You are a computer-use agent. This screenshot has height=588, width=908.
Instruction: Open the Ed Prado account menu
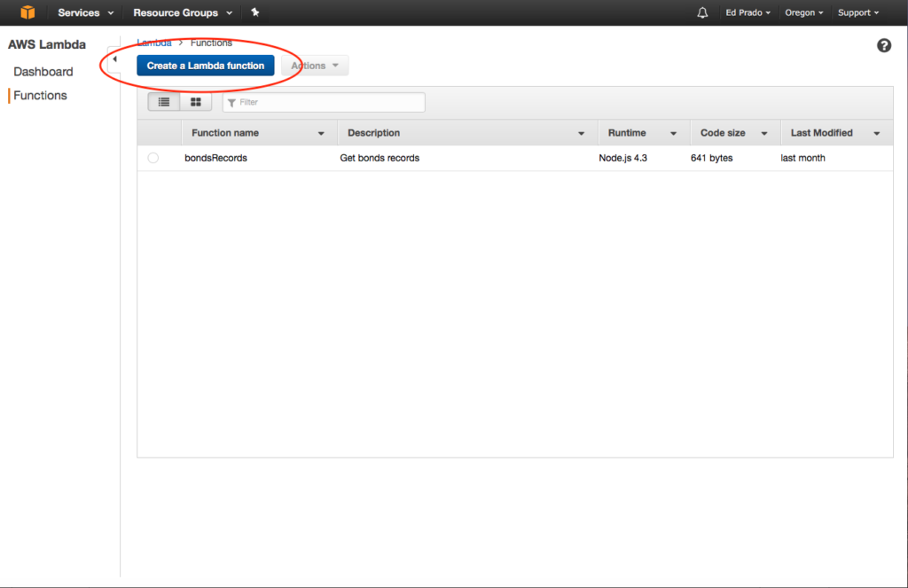tap(748, 12)
